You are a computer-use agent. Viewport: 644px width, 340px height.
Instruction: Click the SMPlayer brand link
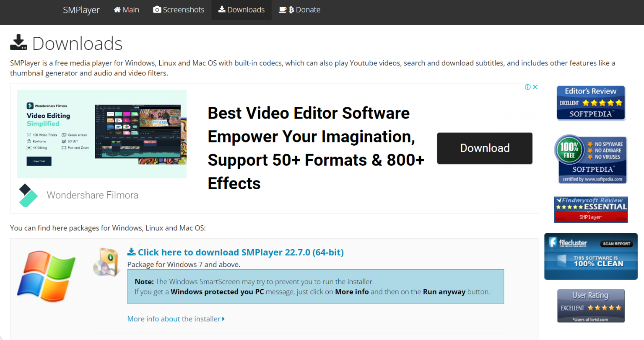pos(81,10)
